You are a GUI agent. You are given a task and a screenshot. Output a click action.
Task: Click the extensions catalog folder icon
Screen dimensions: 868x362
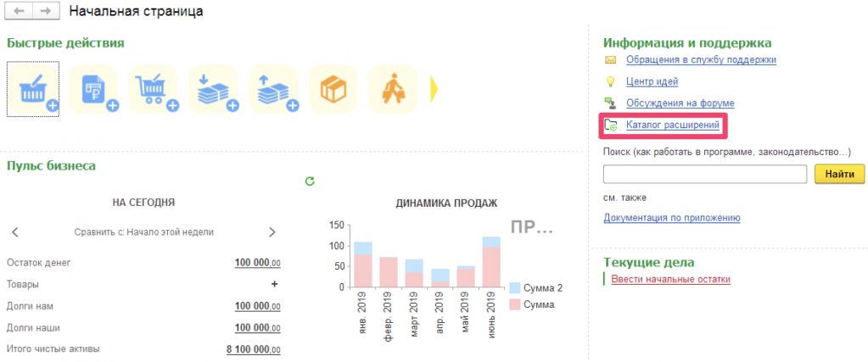[x=611, y=125]
